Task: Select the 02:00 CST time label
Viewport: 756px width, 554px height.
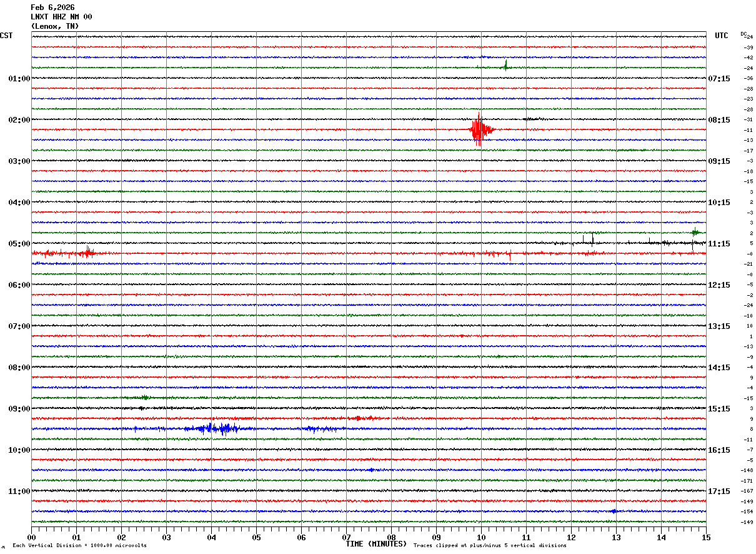Action: point(19,120)
